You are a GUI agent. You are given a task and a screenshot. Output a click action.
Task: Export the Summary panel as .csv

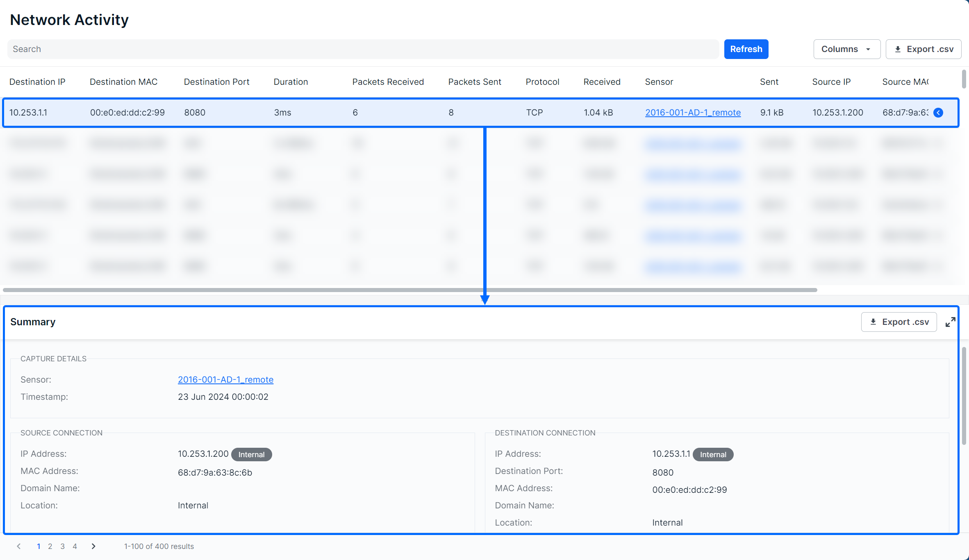(899, 322)
